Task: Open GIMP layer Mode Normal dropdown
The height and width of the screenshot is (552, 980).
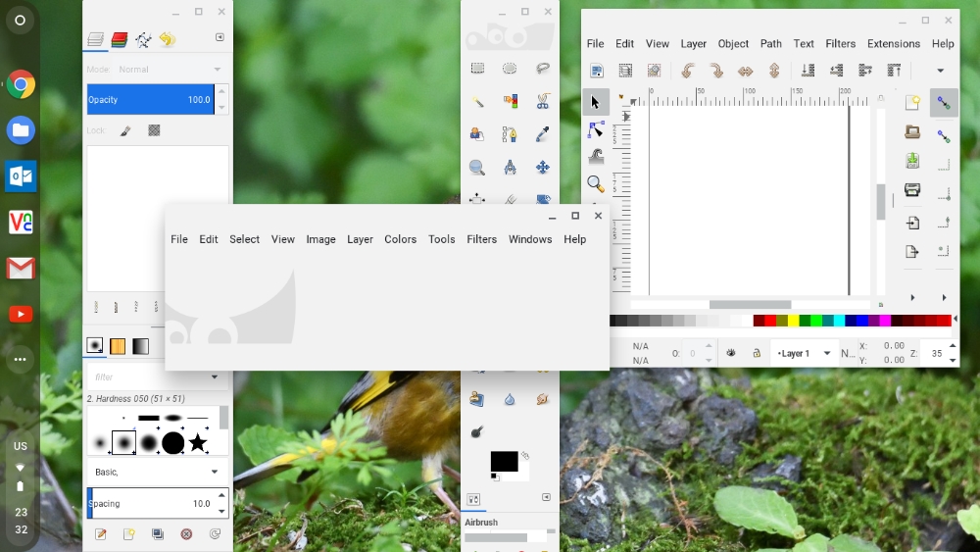Action: [x=171, y=70]
